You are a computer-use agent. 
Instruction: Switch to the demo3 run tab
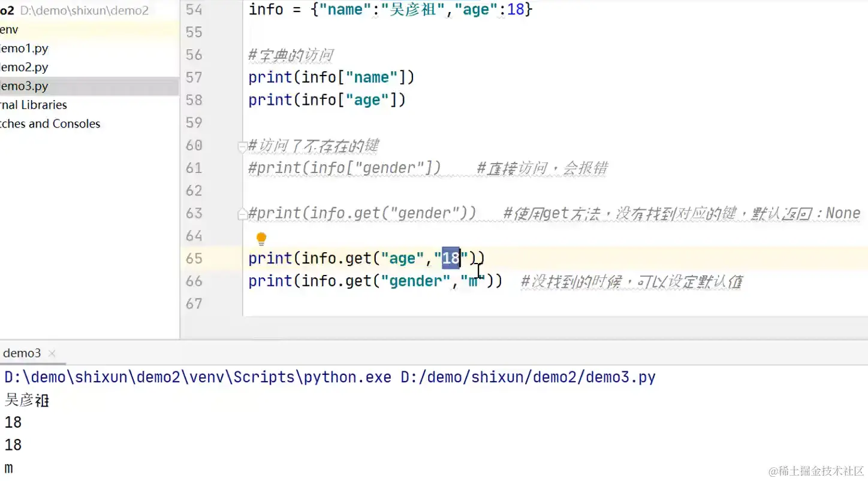(x=22, y=353)
